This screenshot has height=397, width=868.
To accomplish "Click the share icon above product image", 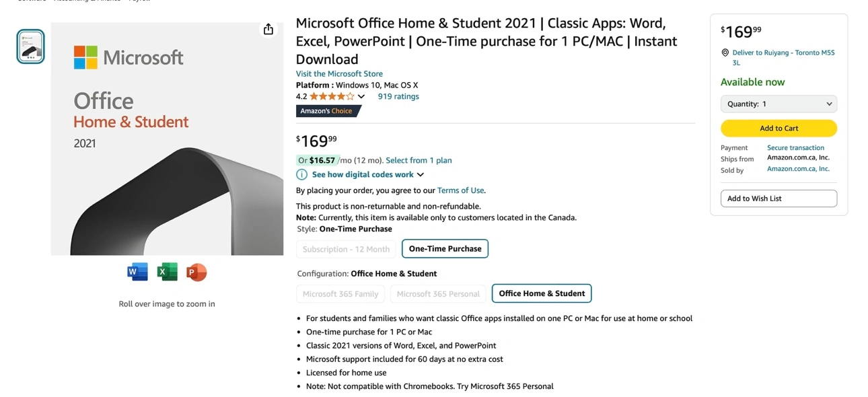I will point(268,29).
